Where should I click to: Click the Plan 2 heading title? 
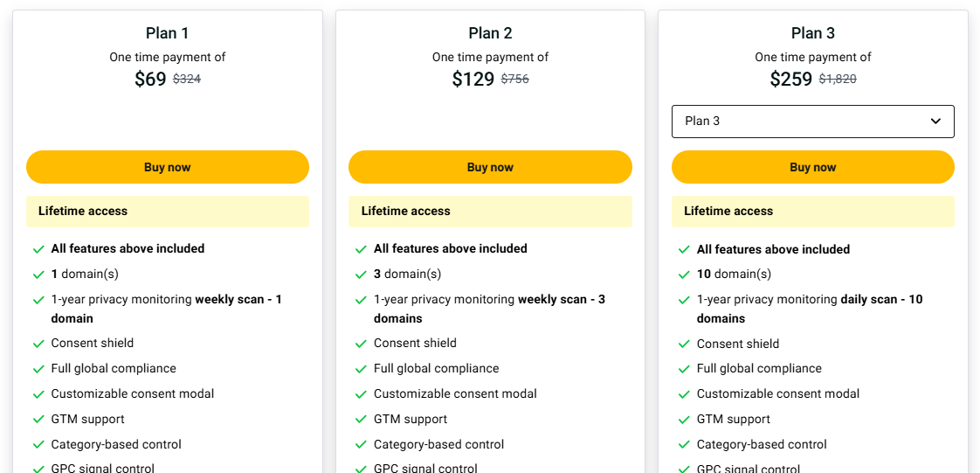tap(490, 33)
